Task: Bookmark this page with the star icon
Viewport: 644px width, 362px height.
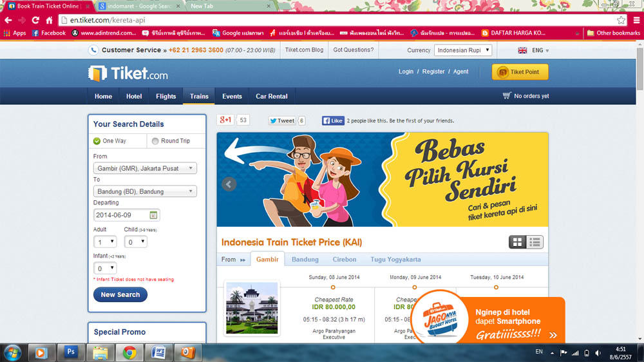Action: click(621, 20)
